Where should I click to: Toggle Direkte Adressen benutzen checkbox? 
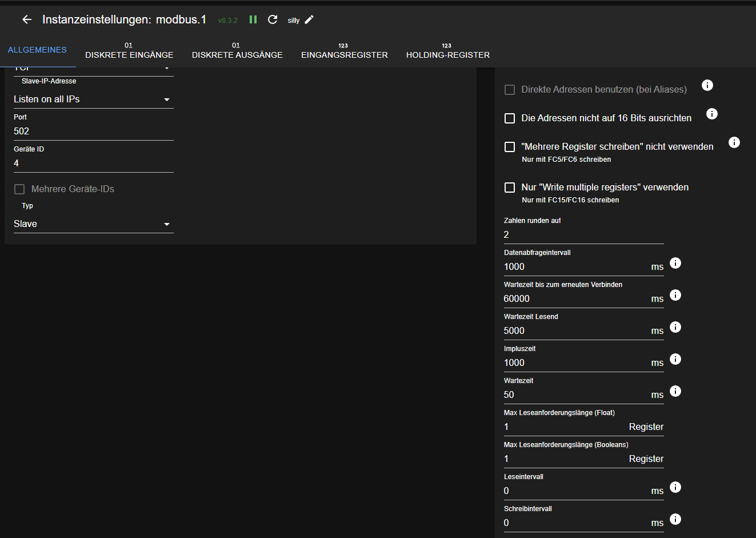(510, 90)
